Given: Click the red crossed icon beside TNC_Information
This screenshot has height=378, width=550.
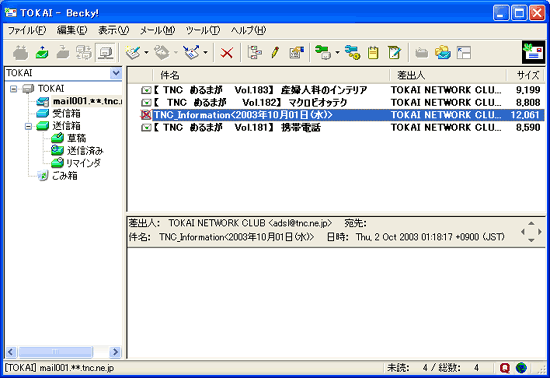Looking at the screenshot, I should [x=146, y=115].
